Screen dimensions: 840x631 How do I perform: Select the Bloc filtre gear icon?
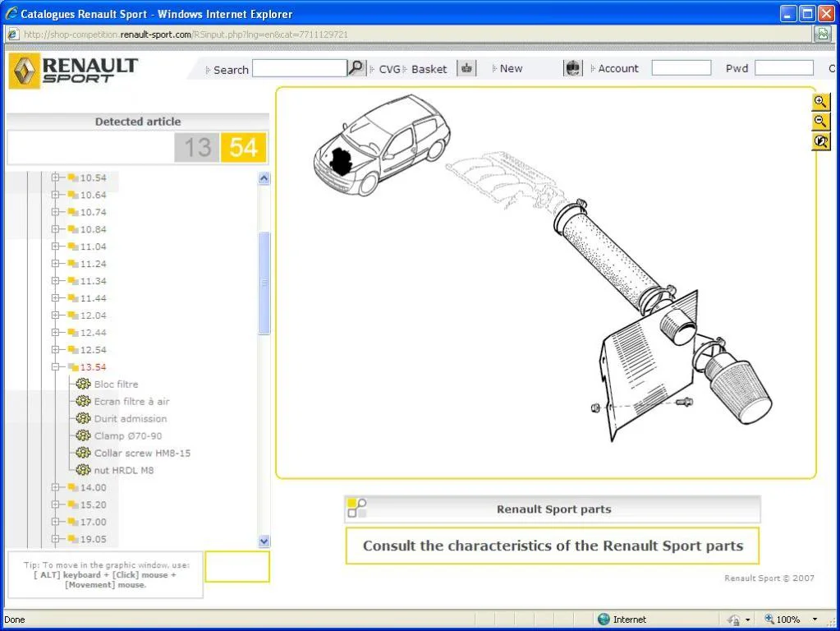83,384
